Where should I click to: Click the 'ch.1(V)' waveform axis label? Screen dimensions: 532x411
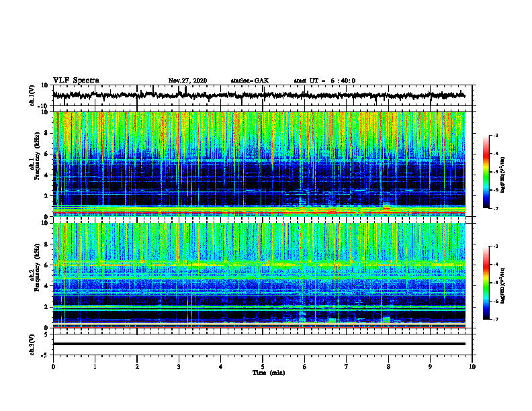coord(32,95)
